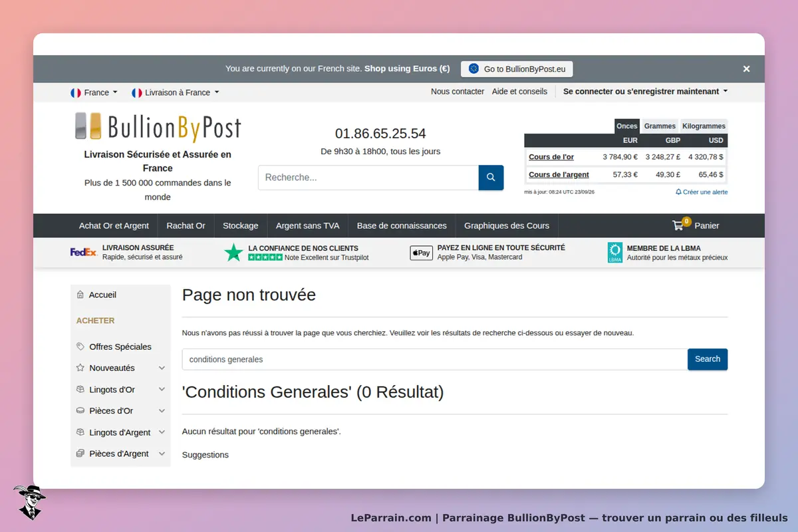Close the French site notice banner
Image resolution: width=798 pixels, height=532 pixels.
[746, 68]
